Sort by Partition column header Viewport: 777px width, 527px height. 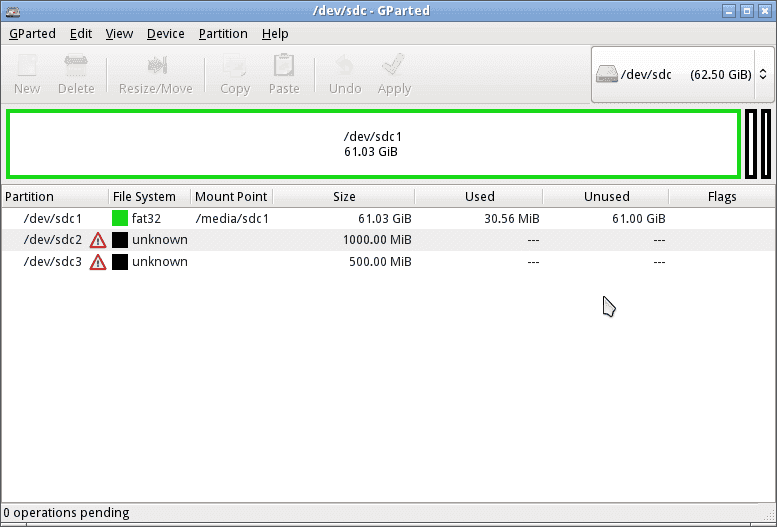click(55, 197)
